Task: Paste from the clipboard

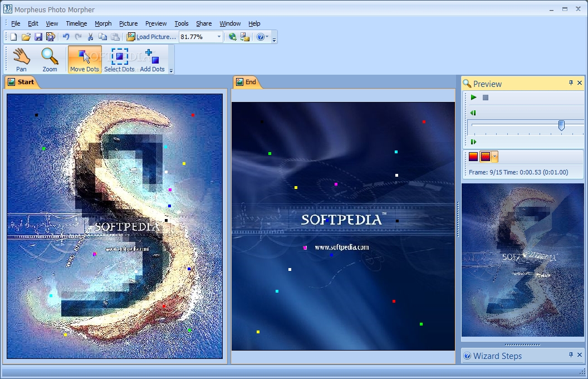Action: [115, 37]
